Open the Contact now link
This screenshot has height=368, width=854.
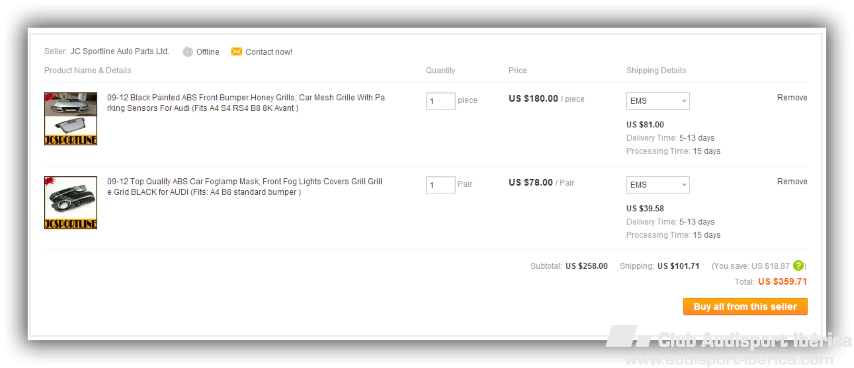(269, 52)
